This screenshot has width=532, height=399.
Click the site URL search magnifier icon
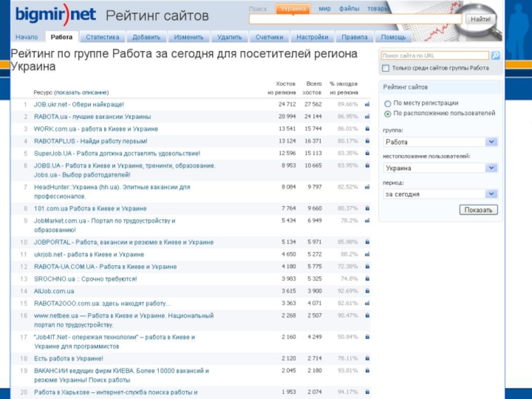pos(495,56)
